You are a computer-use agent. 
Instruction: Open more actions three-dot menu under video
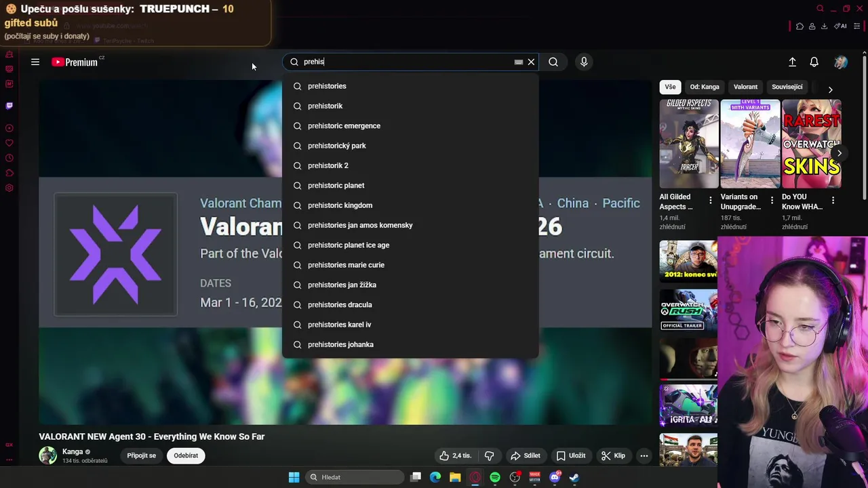[644, 455]
